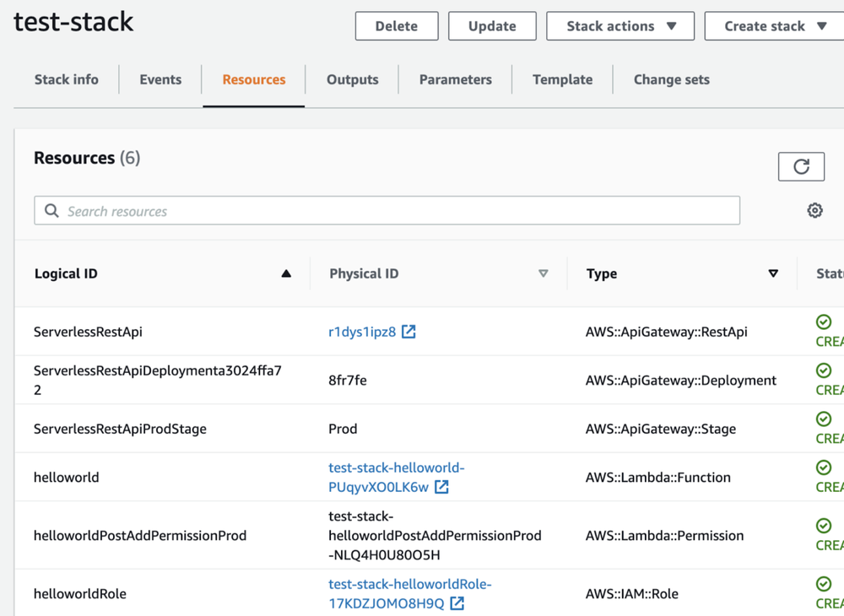Open the Template tab
The height and width of the screenshot is (616, 844).
pos(562,79)
